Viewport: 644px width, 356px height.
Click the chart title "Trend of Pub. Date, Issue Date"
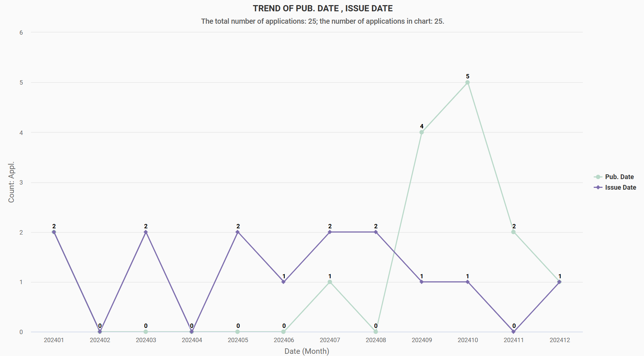pos(323,8)
